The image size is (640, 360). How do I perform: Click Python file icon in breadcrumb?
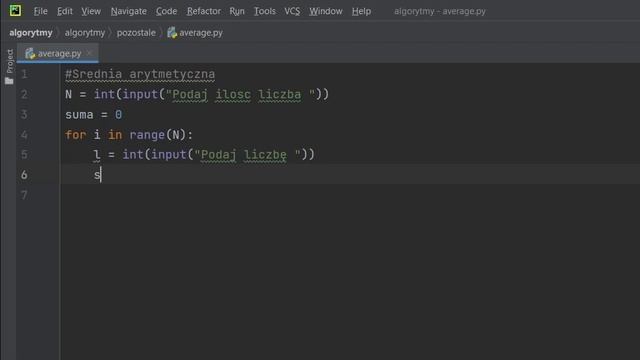(172, 33)
